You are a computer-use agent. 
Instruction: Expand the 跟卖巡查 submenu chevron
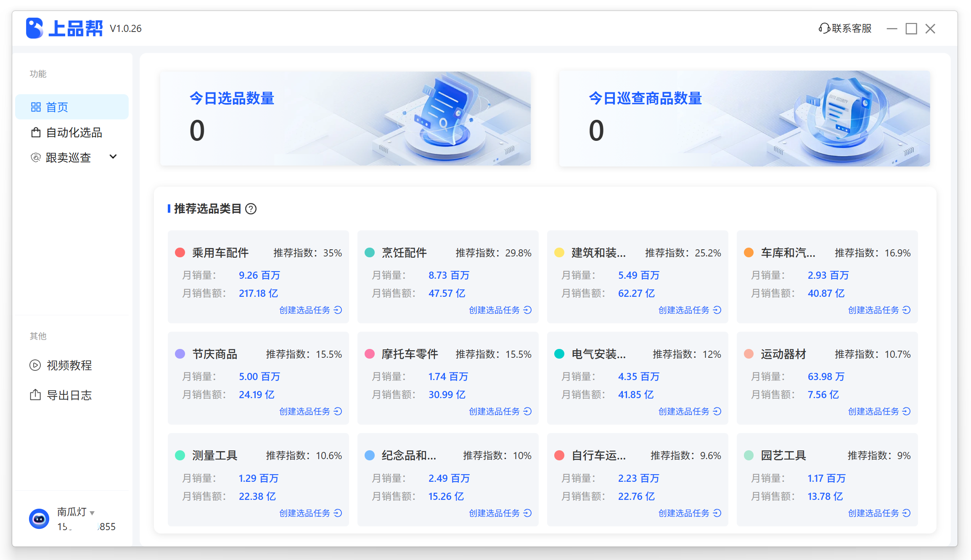coord(113,157)
